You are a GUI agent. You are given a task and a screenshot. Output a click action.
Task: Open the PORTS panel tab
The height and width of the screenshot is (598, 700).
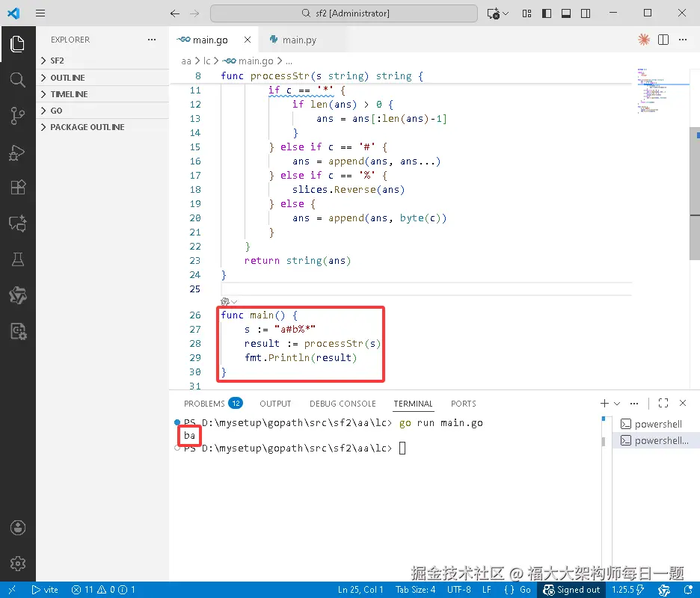[x=464, y=404]
